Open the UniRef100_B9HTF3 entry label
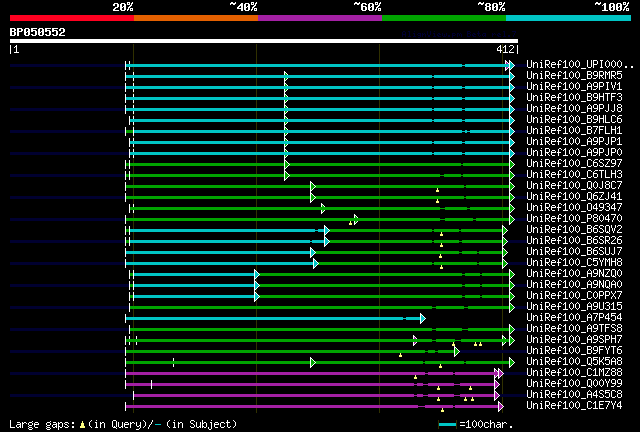The height and width of the screenshot is (432, 640). [574, 98]
